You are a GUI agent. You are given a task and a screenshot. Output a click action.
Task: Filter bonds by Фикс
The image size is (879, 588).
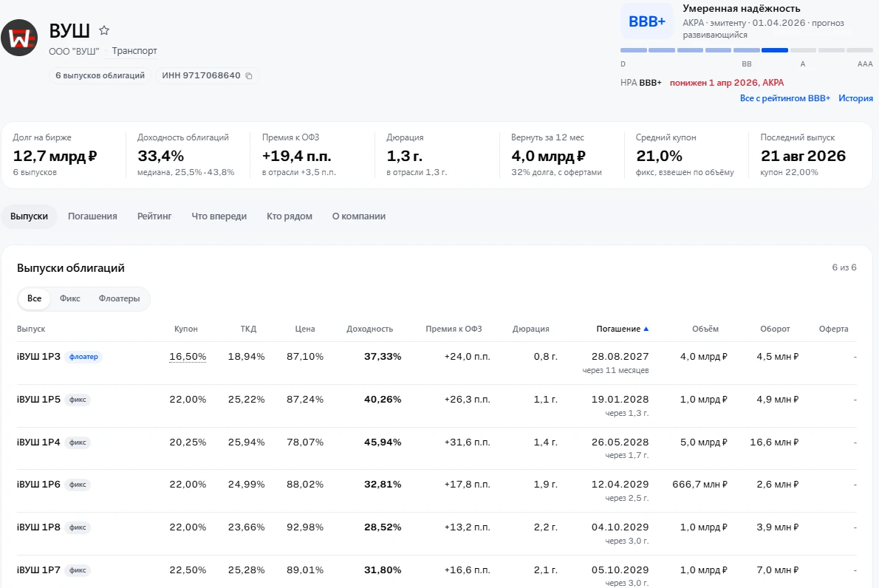70,298
